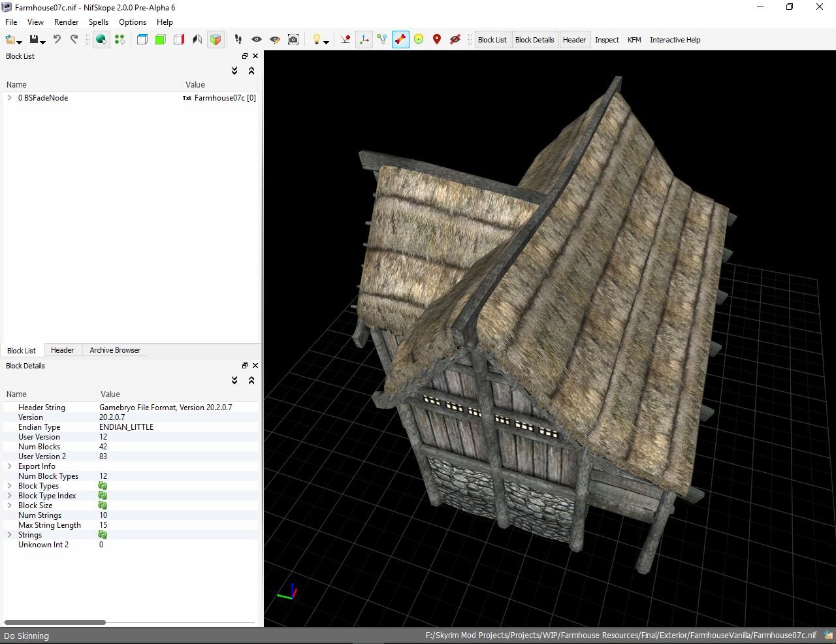Select the Block List bottom tab
Screen dimensions: 836x644
(22, 351)
